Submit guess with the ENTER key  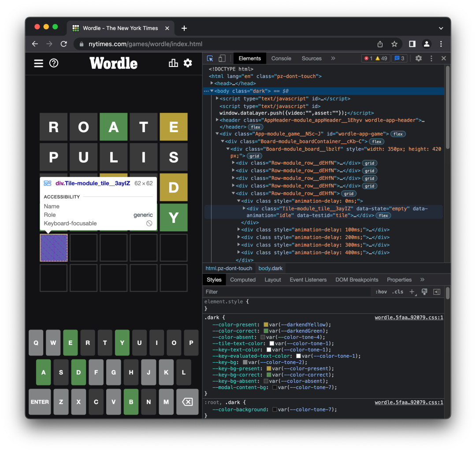pos(40,402)
